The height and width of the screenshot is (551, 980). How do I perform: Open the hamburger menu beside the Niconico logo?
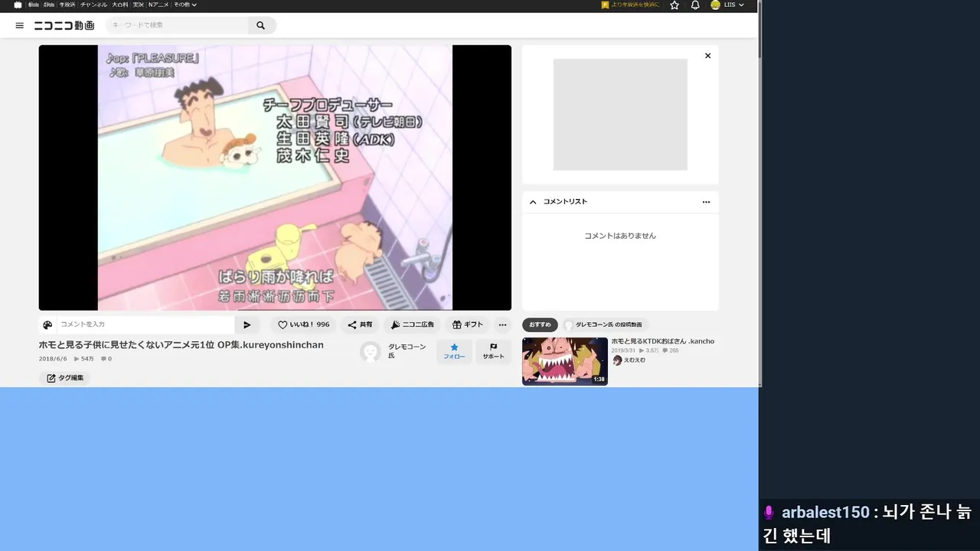[x=20, y=25]
